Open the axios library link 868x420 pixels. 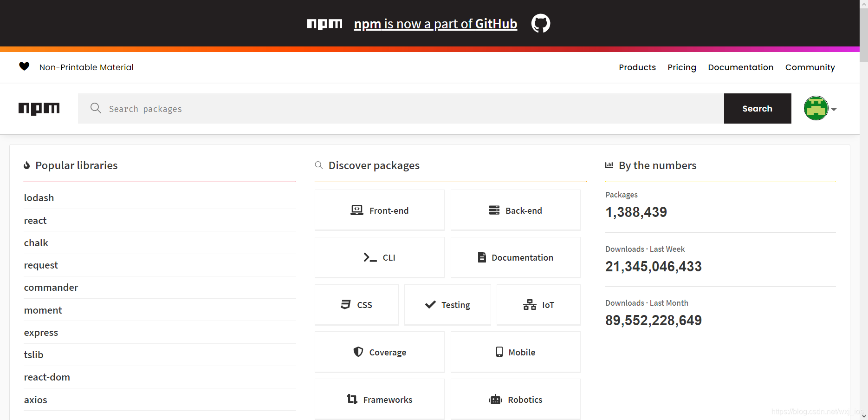36,400
